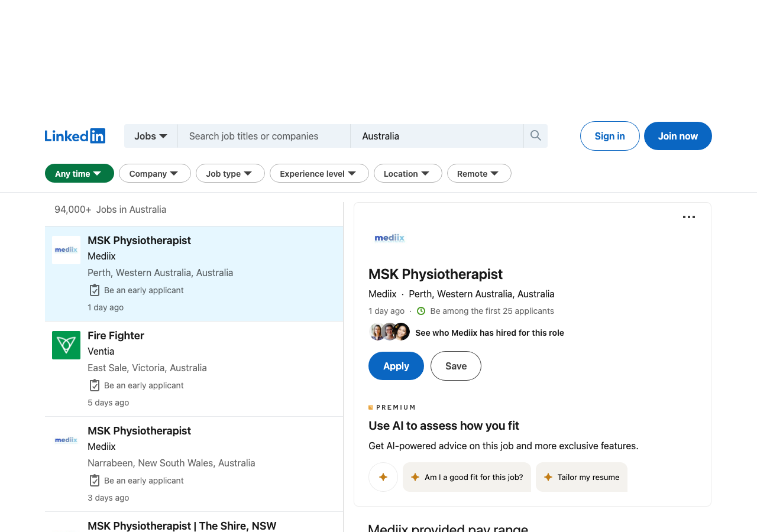Save the MSK Physiotherapist job
The width and height of the screenshot is (757, 532).
point(456,366)
